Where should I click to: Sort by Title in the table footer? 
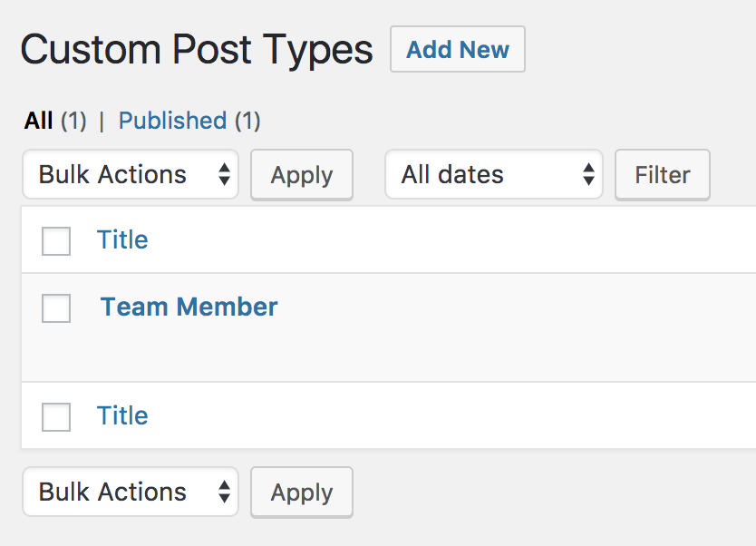pos(122,415)
